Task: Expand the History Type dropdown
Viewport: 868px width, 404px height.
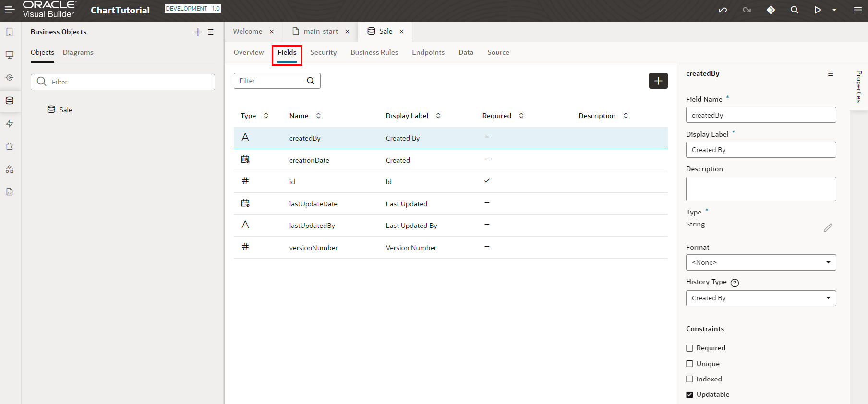Action: pos(760,298)
